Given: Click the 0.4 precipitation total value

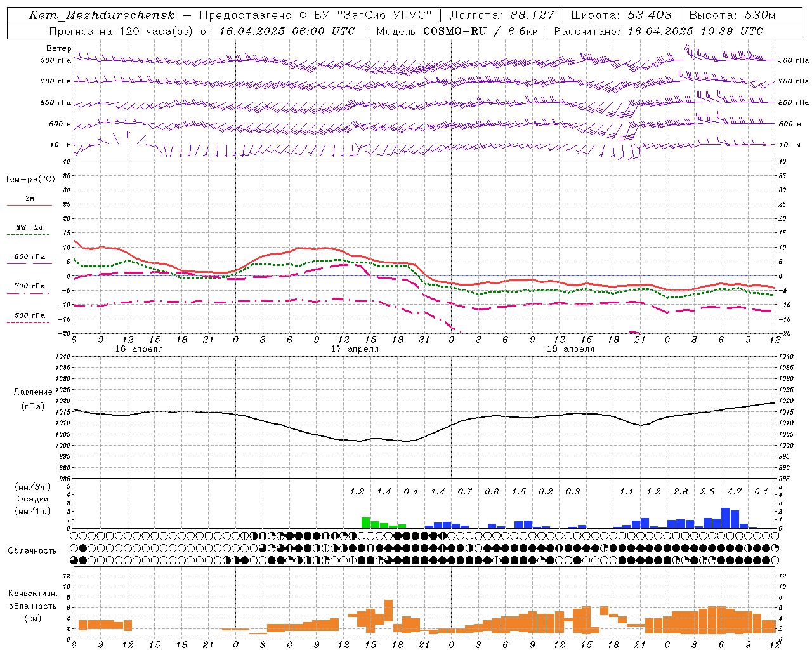Looking at the screenshot, I should pos(411,492).
